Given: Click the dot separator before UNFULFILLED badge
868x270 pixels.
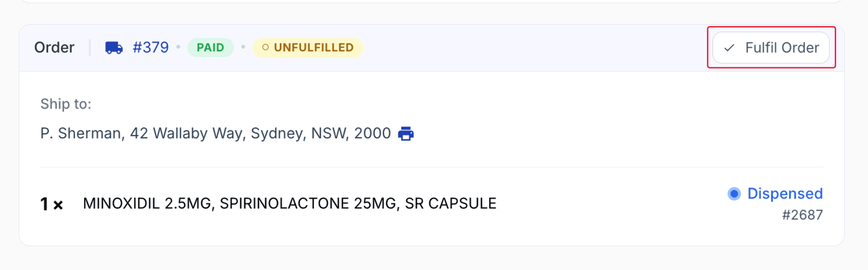Looking at the screenshot, I should [243, 47].
